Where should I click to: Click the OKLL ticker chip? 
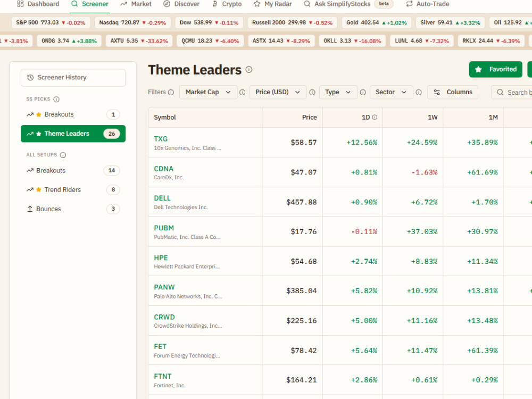tap(352, 41)
